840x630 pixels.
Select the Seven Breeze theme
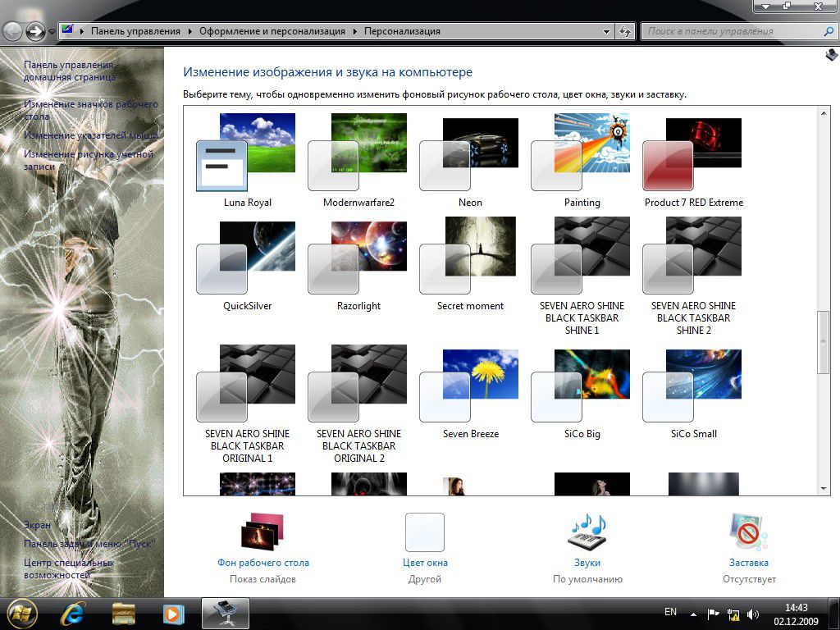coord(470,394)
